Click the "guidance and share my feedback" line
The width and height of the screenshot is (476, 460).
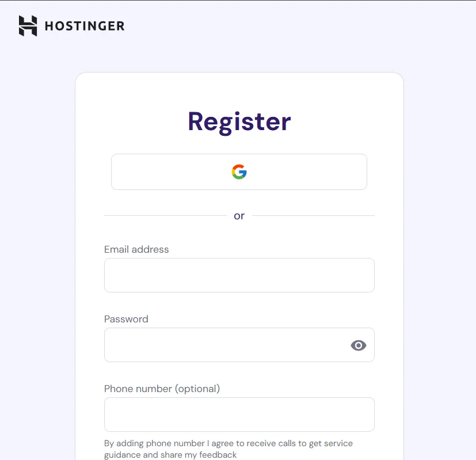pyautogui.click(x=170, y=455)
